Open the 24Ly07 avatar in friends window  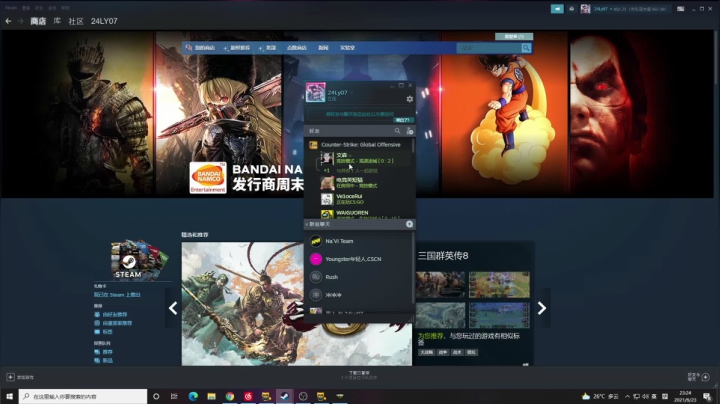[315, 92]
